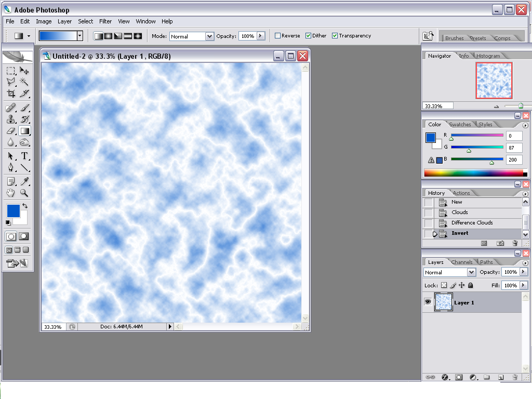Select the Hand tool
The image size is (532, 399).
click(11, 193)
